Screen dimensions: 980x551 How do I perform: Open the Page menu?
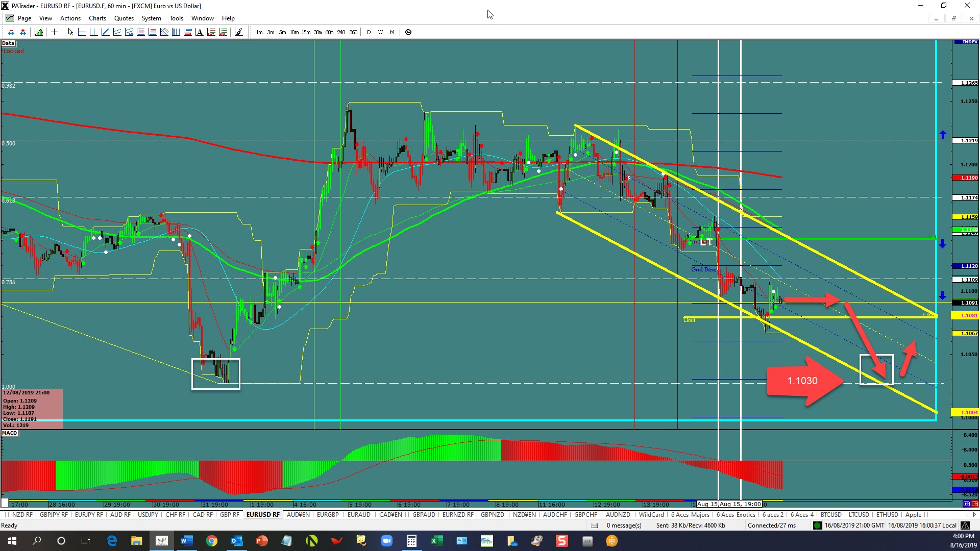tap(24, 18)
